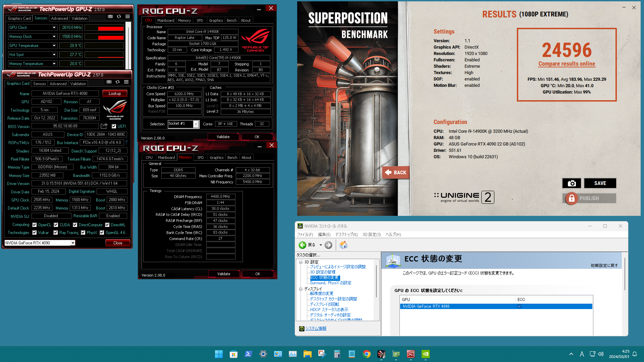Take a screenshot with Superposition camera button
Screen dimensions: 644x362
point(572,183)
